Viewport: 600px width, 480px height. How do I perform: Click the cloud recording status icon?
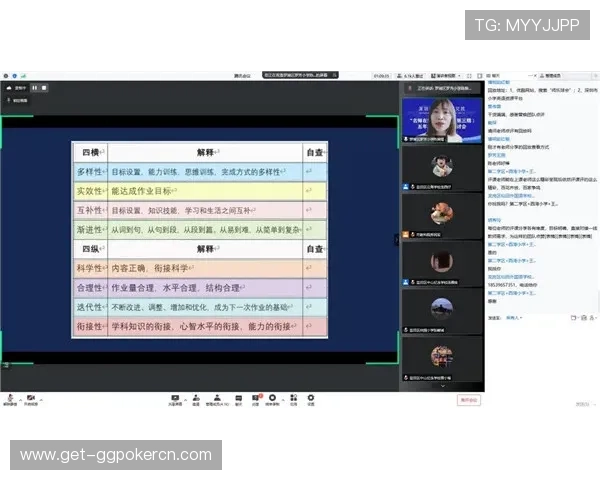tap(9, 88)
